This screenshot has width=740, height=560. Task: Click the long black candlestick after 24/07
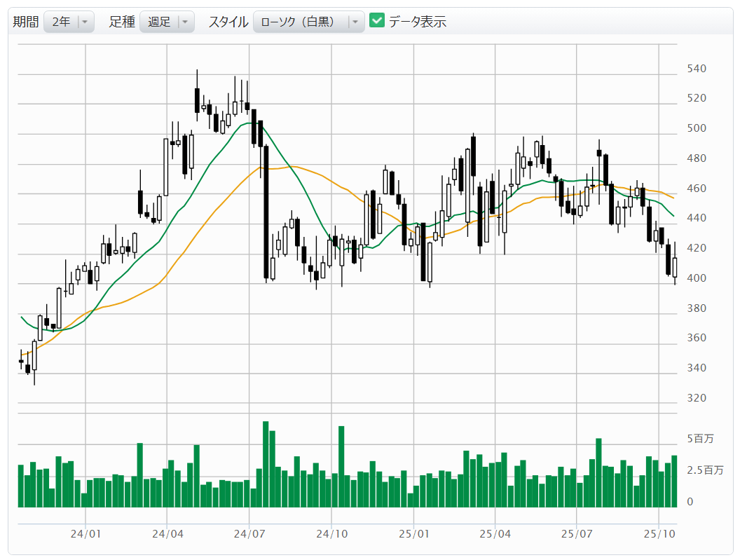coord(266,212)
